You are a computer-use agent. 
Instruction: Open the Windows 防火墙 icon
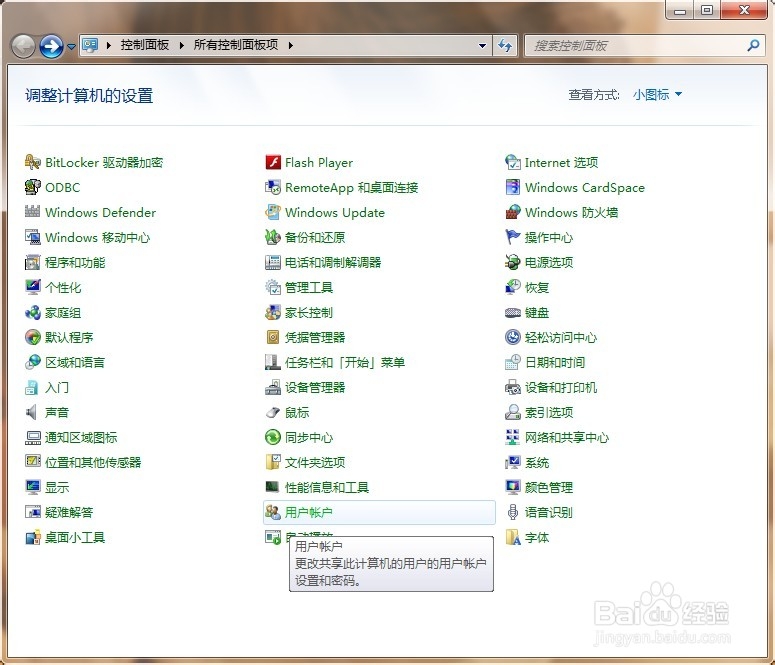(x=513, y=212)
